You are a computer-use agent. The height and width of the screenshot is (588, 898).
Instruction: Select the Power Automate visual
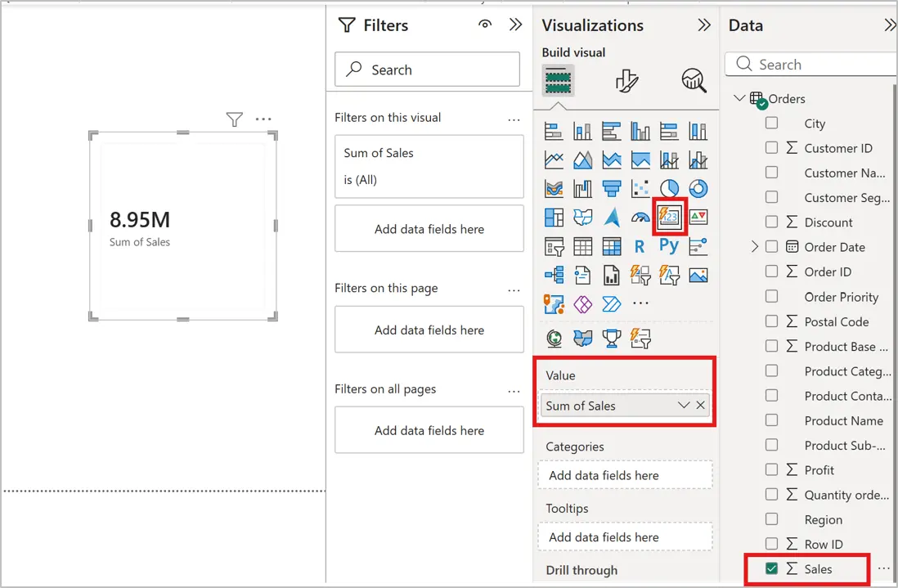612,304
